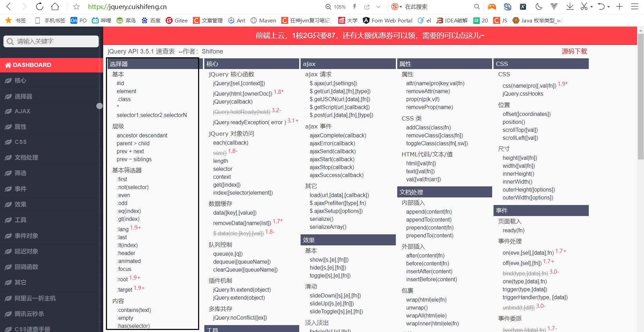
Task: Click the jquery.cuishifeng.cn address bar URL
Action: coord(127,7)
